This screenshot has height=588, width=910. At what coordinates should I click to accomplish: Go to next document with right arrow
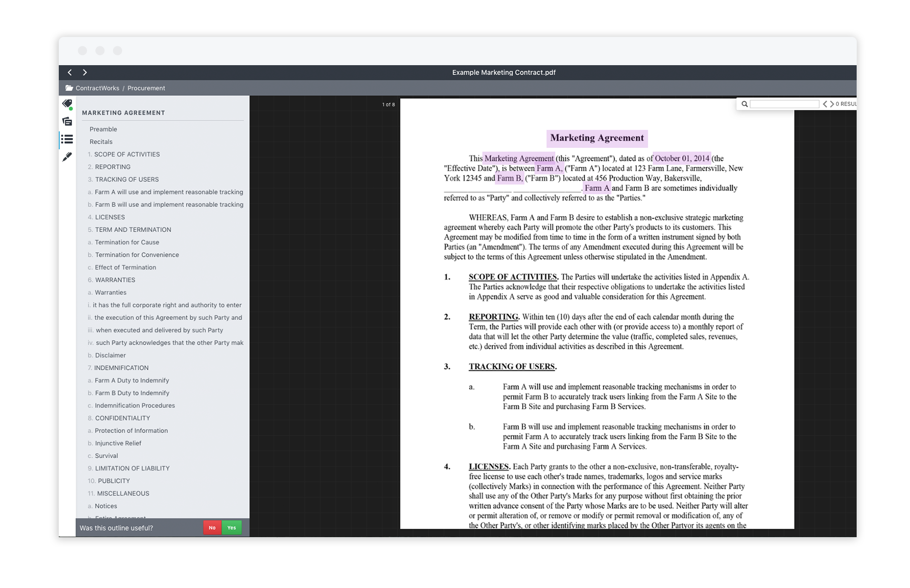85,73
